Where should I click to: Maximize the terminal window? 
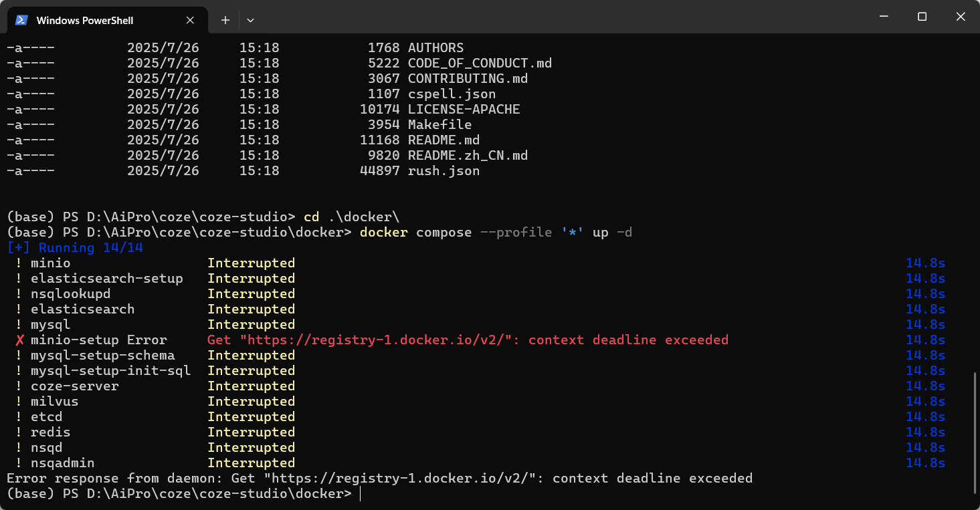[922, 17]
